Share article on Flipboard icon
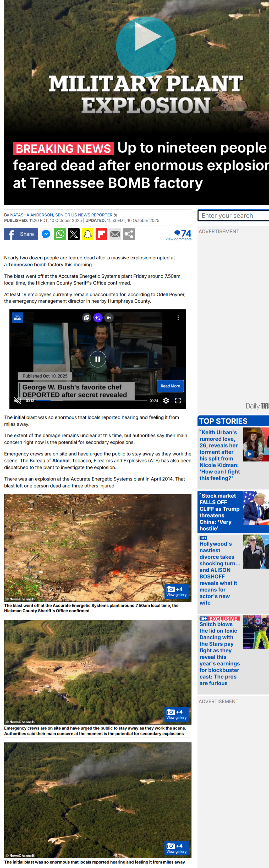 (101, 234)
